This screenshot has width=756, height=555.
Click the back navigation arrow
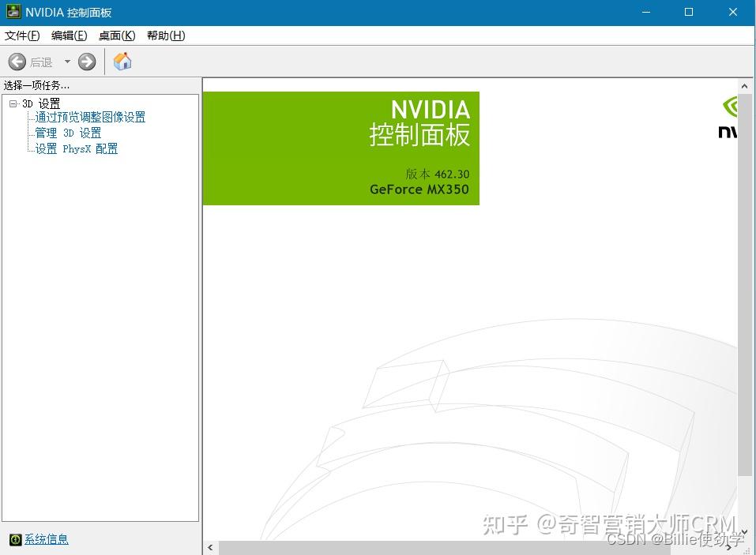(17, 62)
